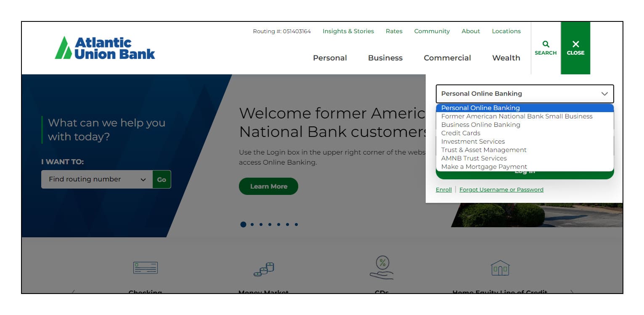The width and height of the screenshot is (644, 315).
Task: Open the Personal menu
Action: (x=330, y=58)
